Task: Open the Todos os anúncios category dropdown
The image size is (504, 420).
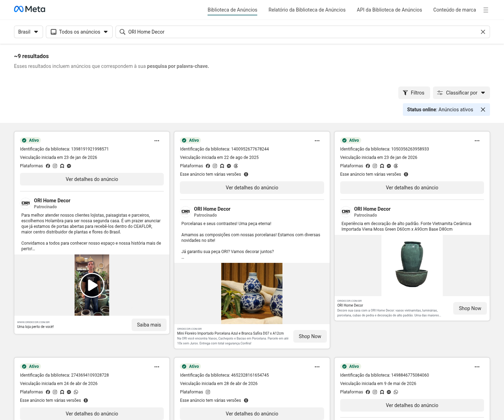Action: point(79,32)
